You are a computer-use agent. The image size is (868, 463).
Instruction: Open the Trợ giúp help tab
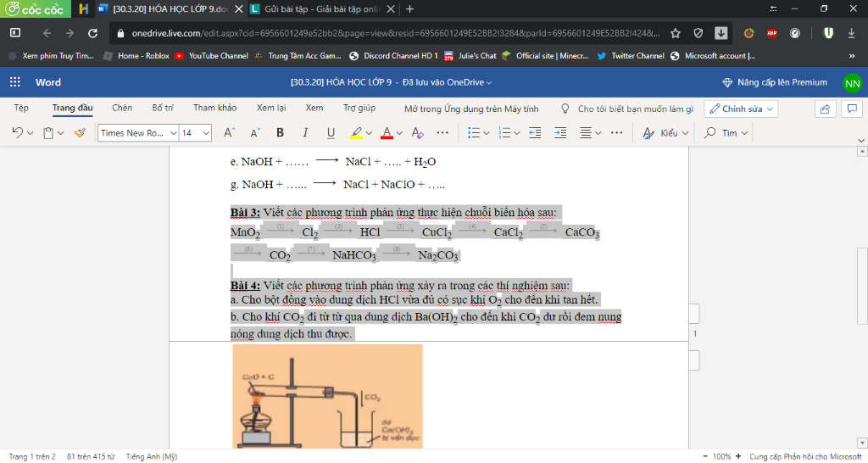click(x=359, y=108)
